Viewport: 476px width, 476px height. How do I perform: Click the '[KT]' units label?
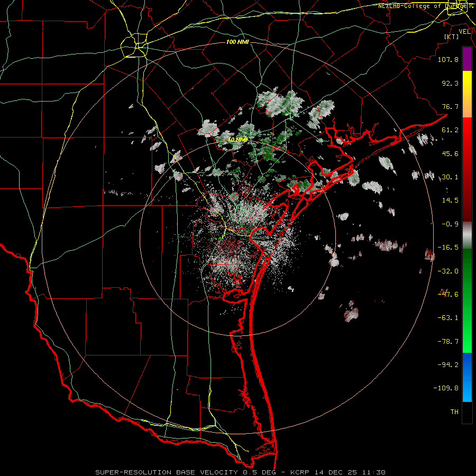click(452, 36)
